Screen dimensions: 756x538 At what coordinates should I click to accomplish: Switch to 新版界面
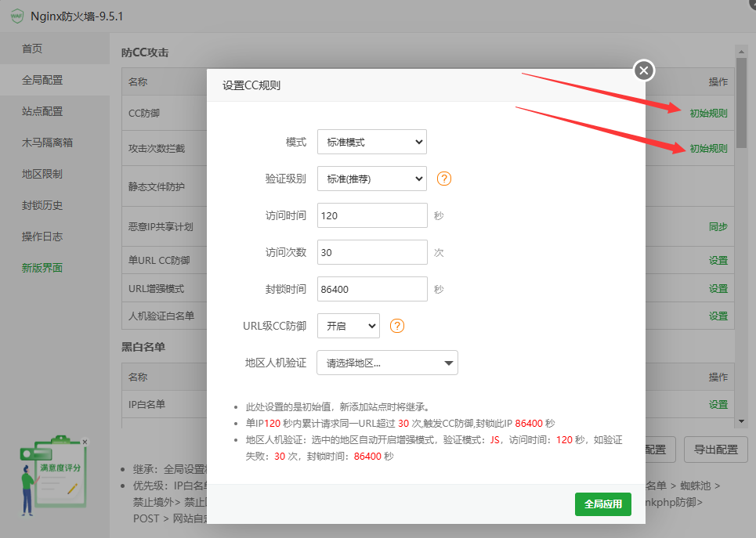[42, 268]
